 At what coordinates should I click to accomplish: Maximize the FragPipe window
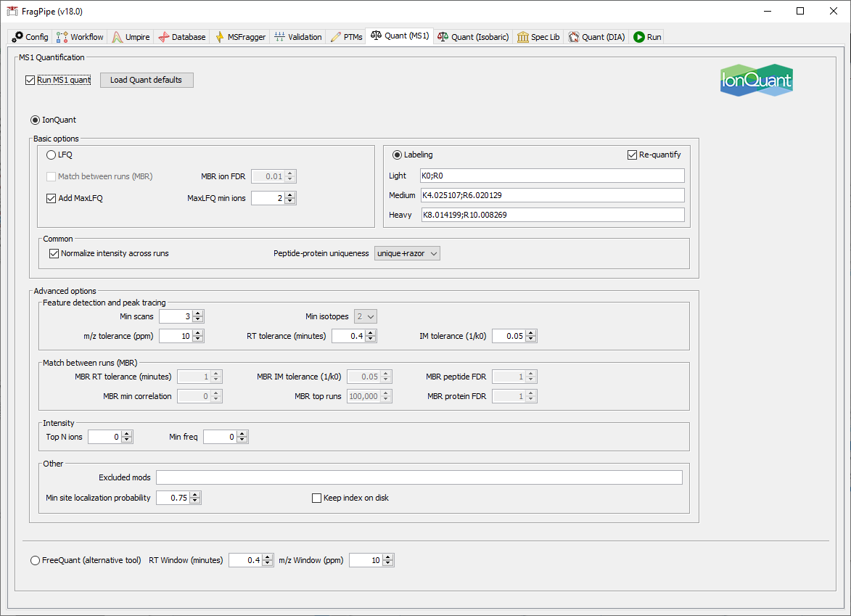800,12
